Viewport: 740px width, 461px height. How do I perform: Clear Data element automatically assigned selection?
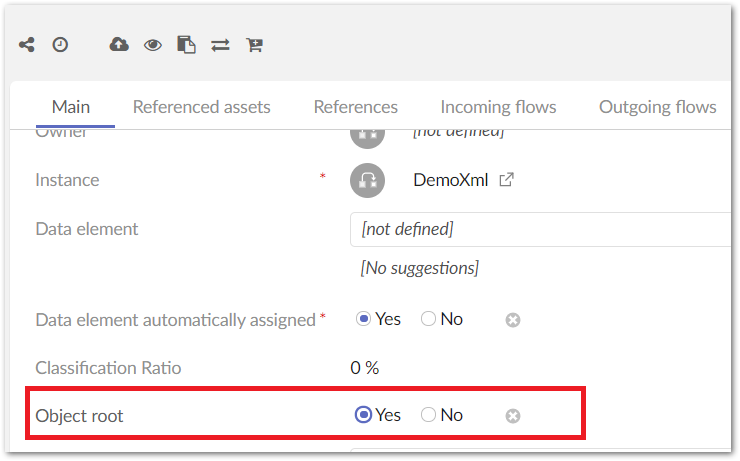pyautogui.click(x=513, y=320)
